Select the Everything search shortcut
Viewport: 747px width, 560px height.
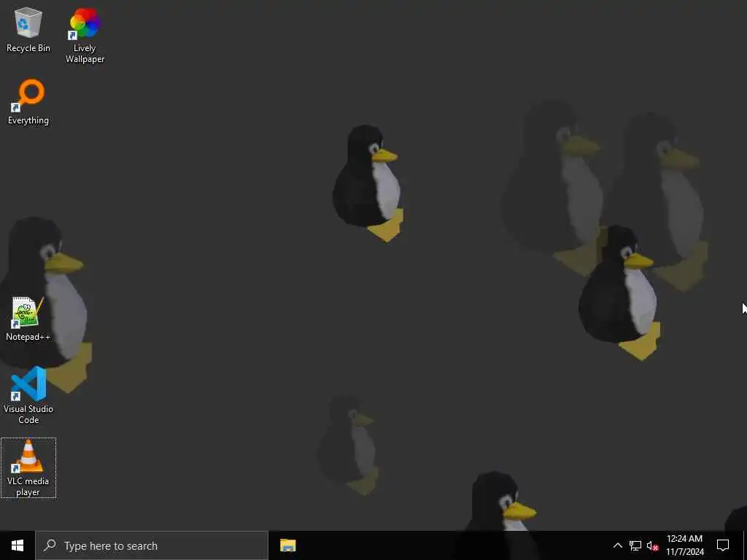click(28, 102)
